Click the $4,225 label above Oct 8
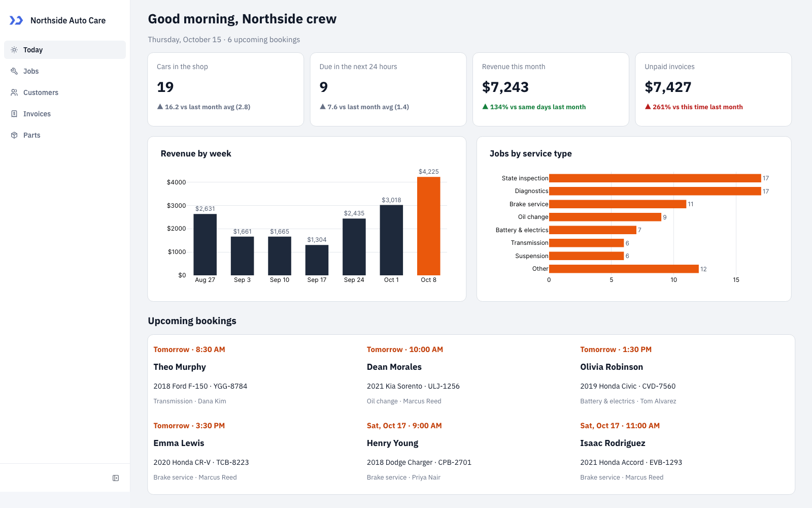 pyautogui.click(x=428, y=172)
